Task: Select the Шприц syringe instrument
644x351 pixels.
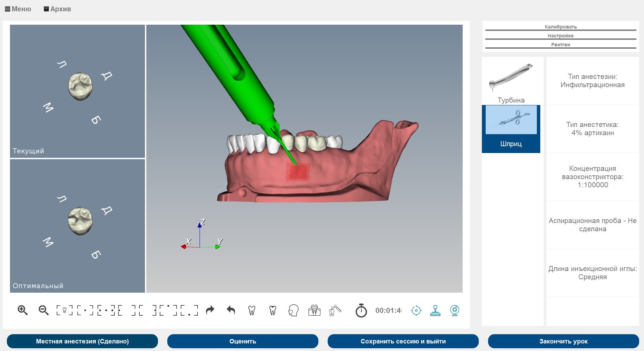Action: point(511,129)
